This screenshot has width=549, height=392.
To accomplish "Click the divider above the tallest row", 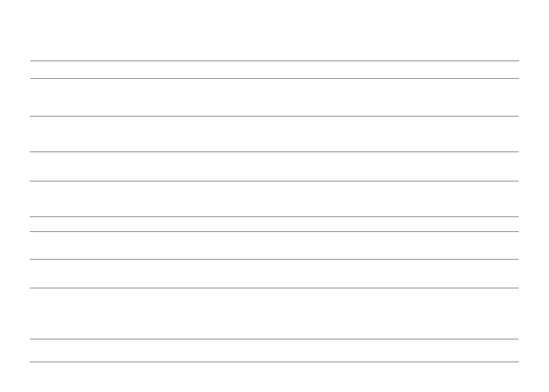I will (x=274, y=288).
